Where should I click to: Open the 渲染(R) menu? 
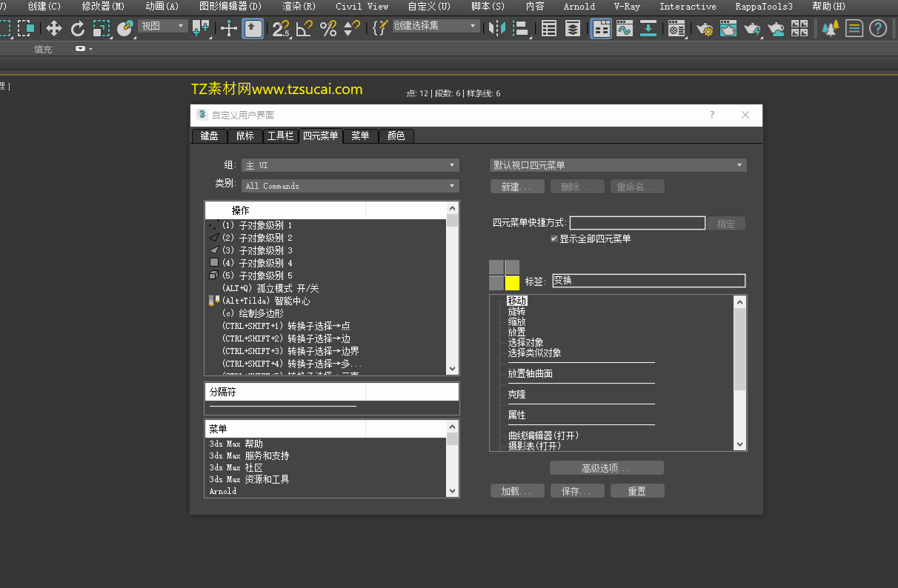tap(299, 7)
